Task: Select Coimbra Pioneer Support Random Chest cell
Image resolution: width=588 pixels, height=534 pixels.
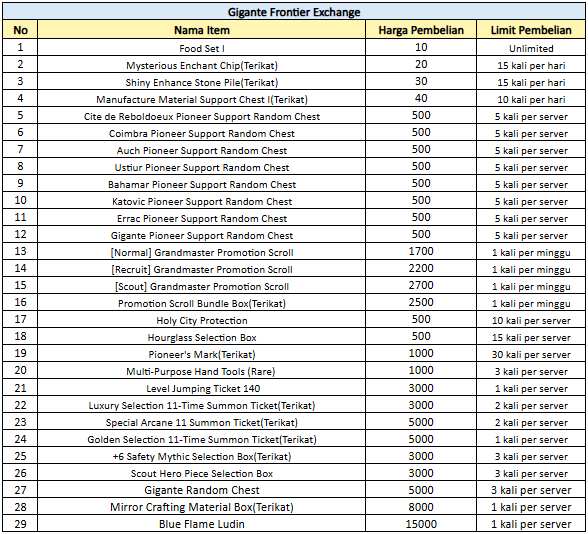Action: pyautogui.click(x=201, y=133)
